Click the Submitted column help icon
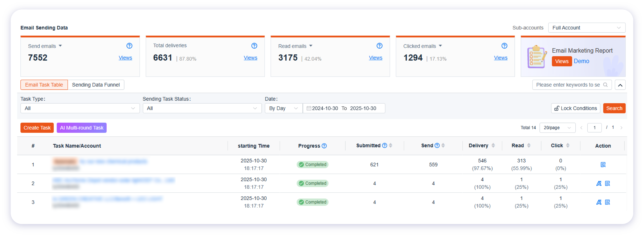Image resolution: width=644 pixels, height=236 pixels. (385, 145)
